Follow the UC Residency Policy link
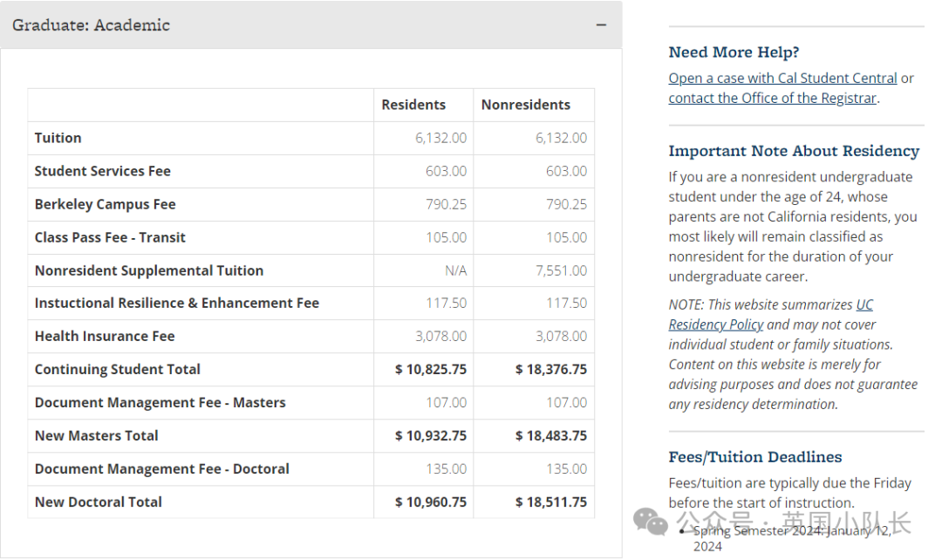Viewport: 942px width, 560px height. [771, 314]
